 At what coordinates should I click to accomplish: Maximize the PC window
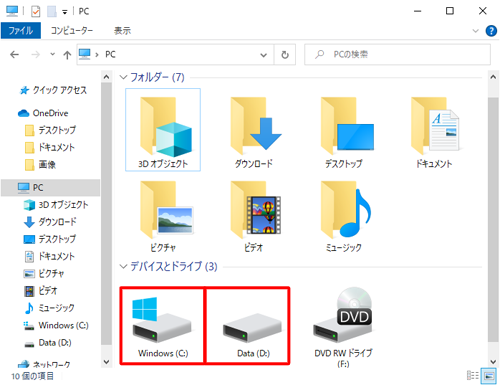coord(450,11)
